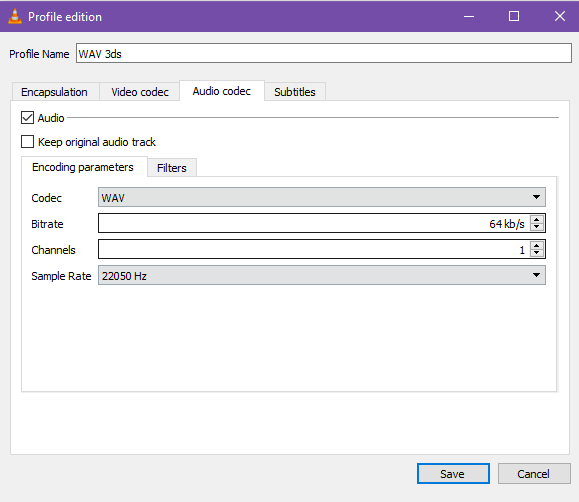This screenshot has height=502, width=579.
Task: Cancel profile editing
Action: click(x=534, y=474)
